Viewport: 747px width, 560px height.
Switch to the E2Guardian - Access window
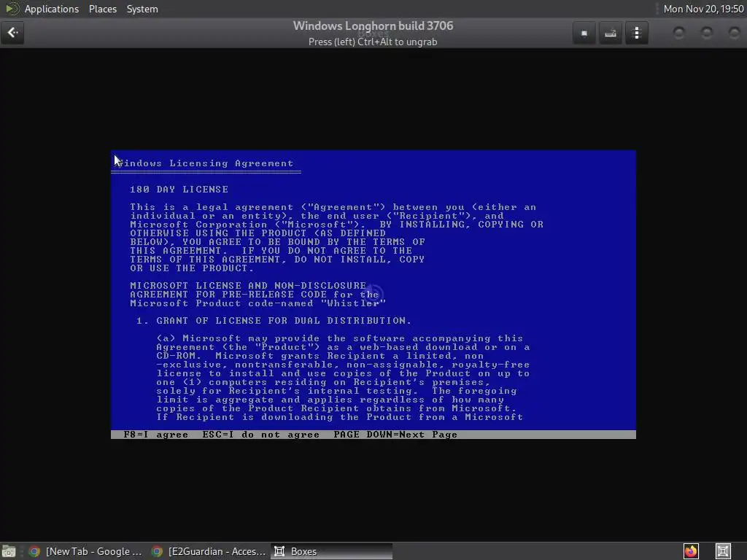click(209, 551)
